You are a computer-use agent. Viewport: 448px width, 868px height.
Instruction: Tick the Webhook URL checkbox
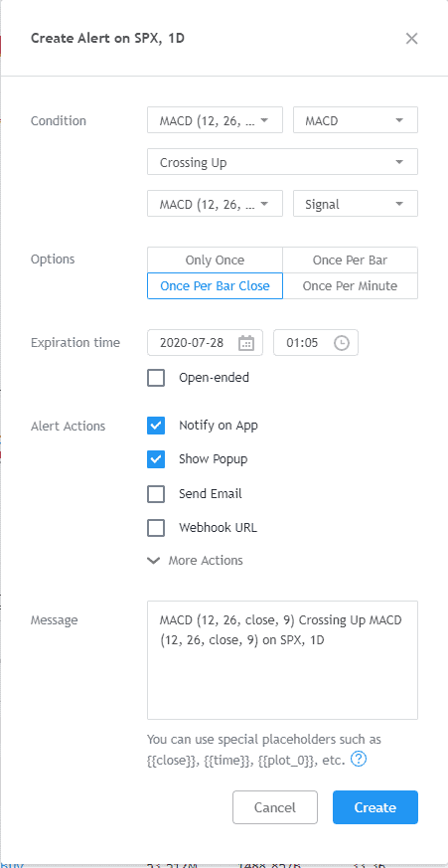click(x=156, y=528)
